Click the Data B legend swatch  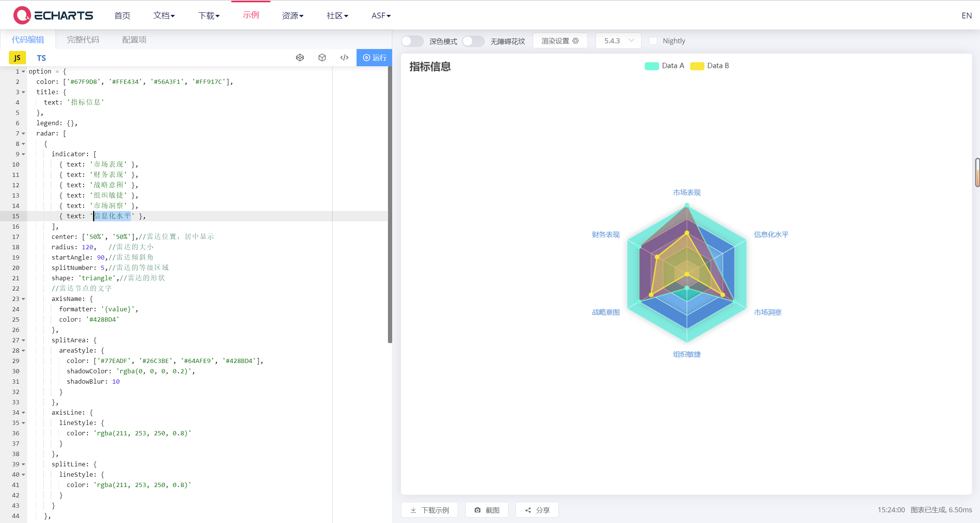[697, 66]
